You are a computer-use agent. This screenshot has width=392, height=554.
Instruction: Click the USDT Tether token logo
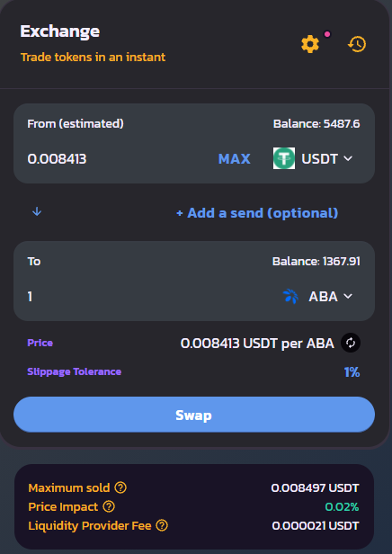tap(284, 158)
